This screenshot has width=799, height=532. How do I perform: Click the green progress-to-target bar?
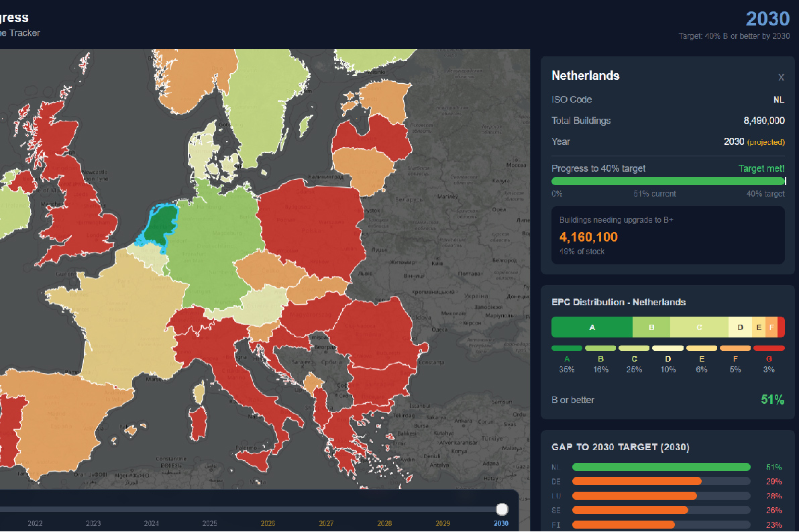coord(668,181)
